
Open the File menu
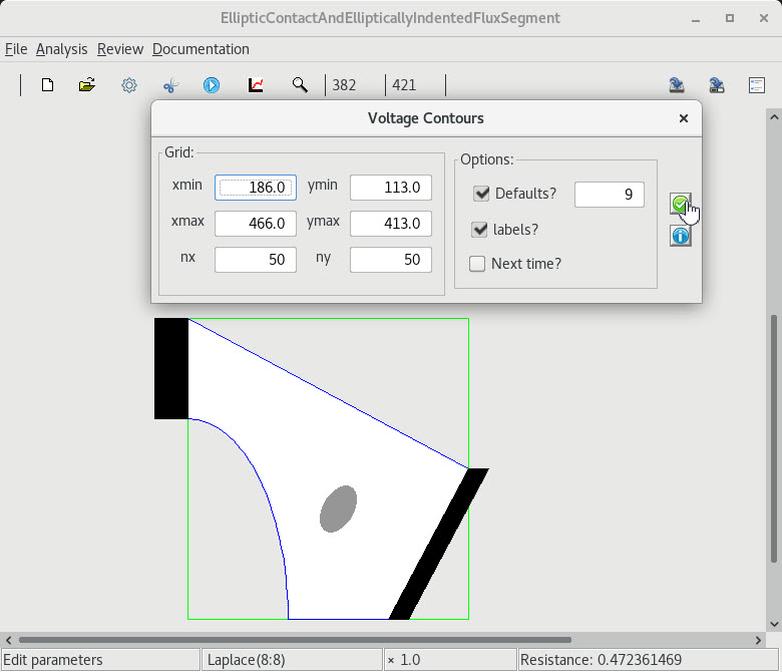pyautogui.click(x=16, y=49)
